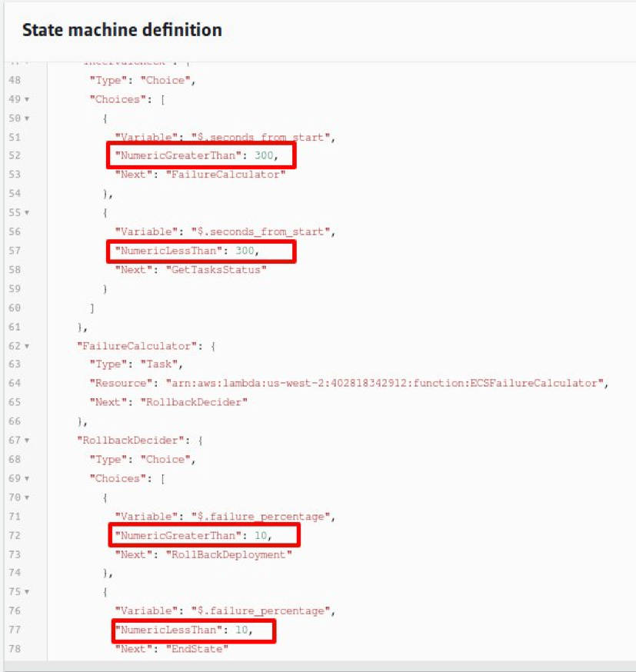This screenshot has height=672, width=636.
Task: Collapse the RollbackDecider state at line 67
Action: point(27,440)
